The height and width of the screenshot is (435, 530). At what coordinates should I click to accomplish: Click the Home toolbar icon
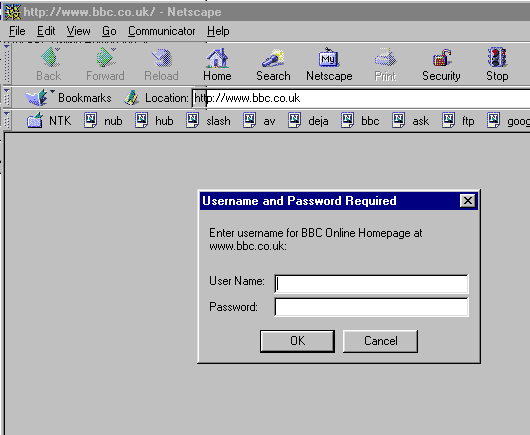click(217, 58)
